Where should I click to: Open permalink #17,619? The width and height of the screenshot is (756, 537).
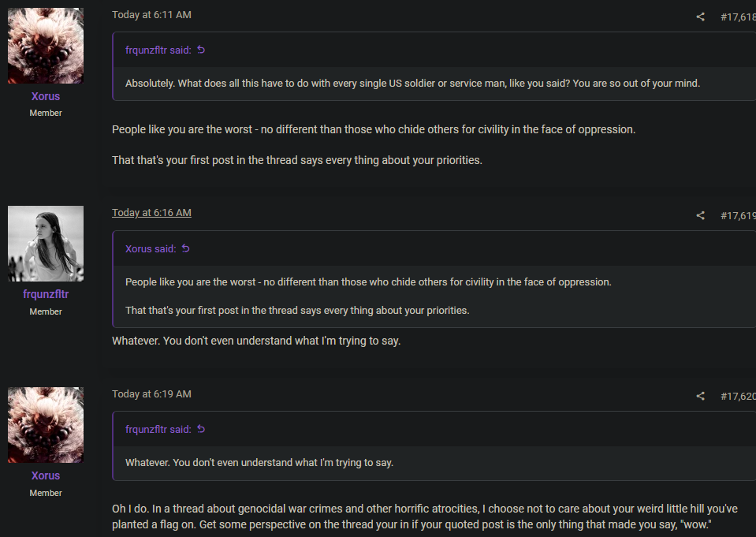point(738,216)
